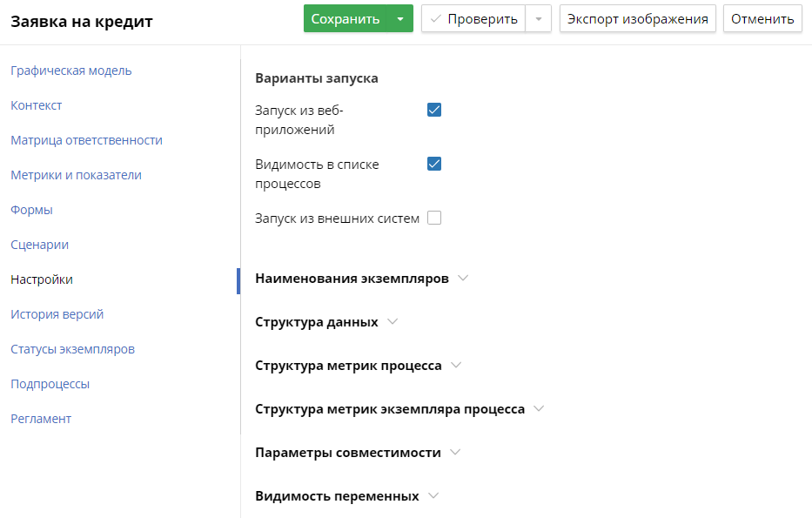Open История версий section
The height and width of the screenshot is (518, 812).
coord(57,314)
